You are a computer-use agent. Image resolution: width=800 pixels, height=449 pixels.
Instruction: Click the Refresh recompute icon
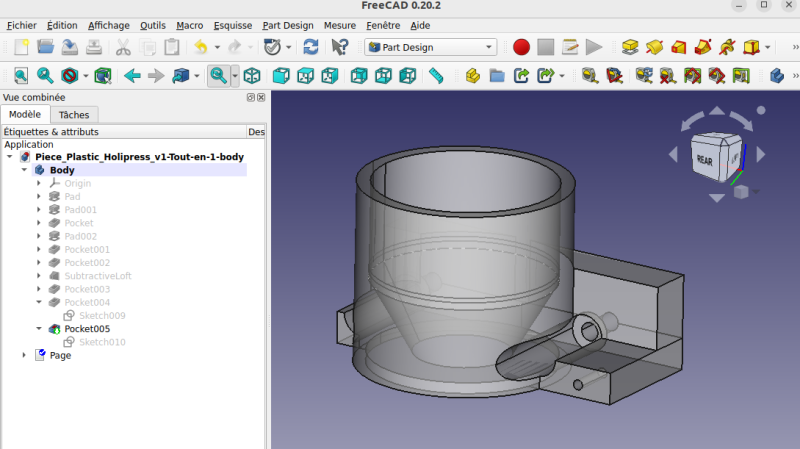click(311, 47)
